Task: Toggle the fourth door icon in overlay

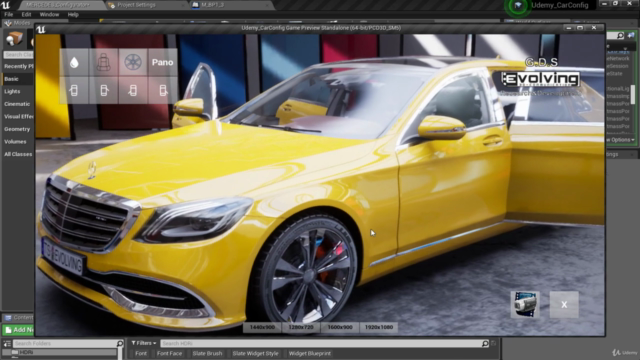Action: point(162,90)
